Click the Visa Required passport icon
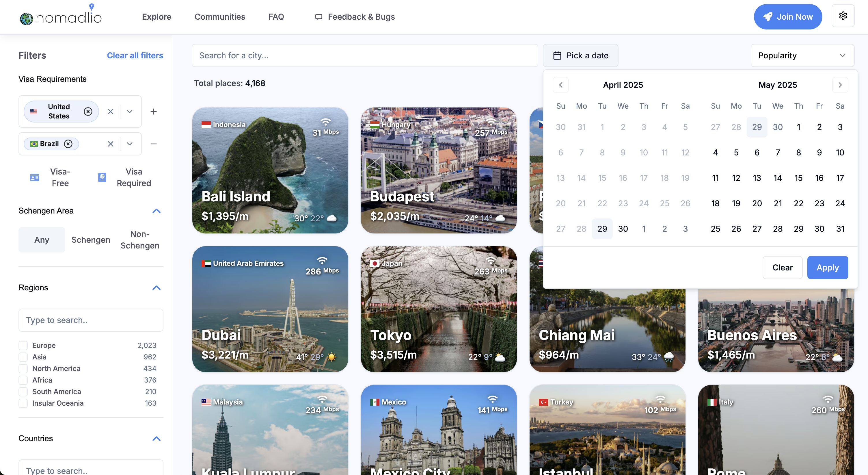868x475 pixels. pyautogui.click(x=102, y=177)
